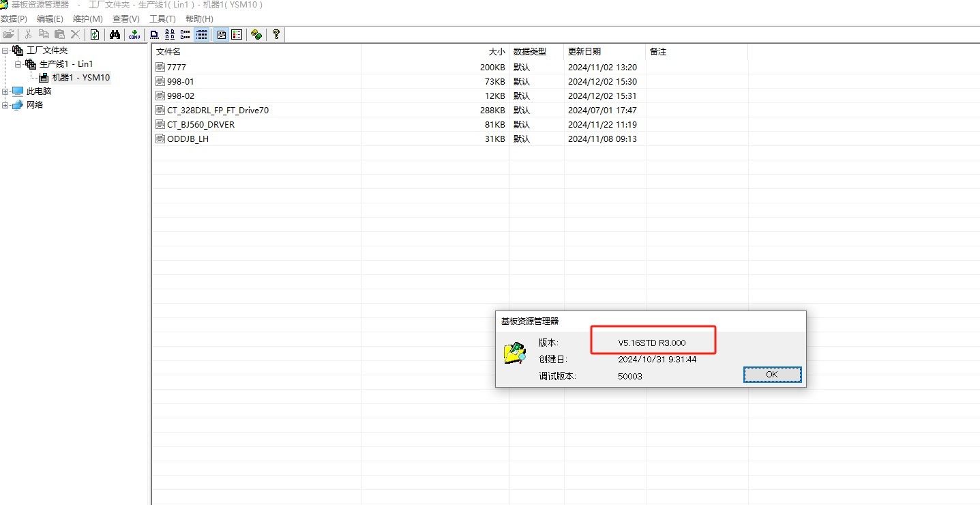The width and height of the screenshot is (980, 505).
Task: Click the CONV convert icon
Action: (134, 34)
